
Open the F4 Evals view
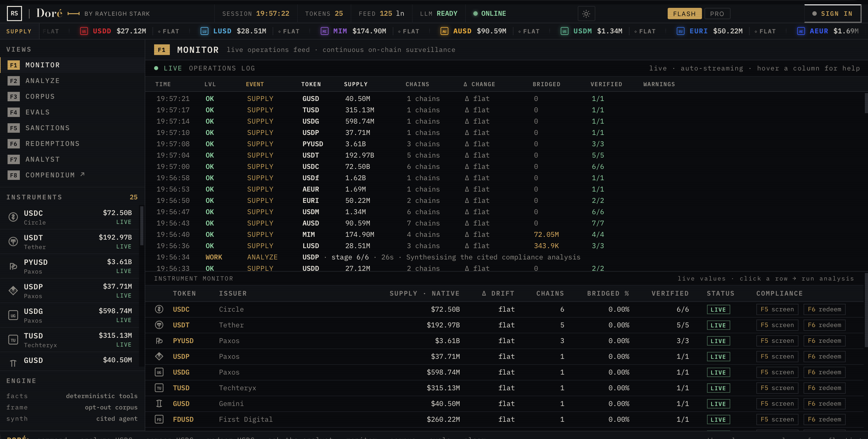72,112
